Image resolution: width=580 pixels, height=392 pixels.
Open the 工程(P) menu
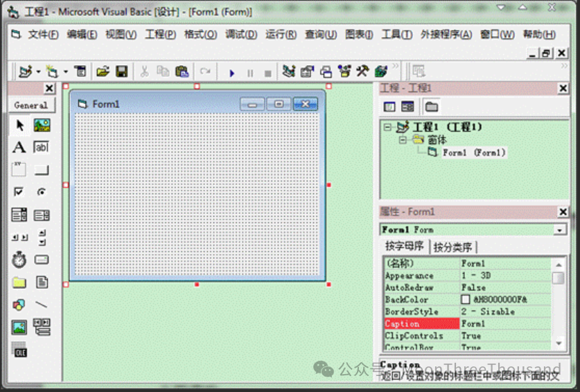(x=160, y=35)
